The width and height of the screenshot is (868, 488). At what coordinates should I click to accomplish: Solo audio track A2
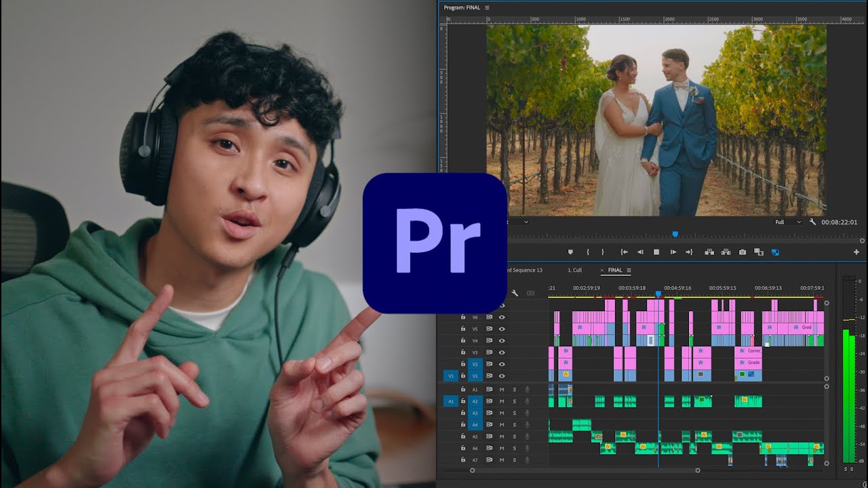point(514,401)
